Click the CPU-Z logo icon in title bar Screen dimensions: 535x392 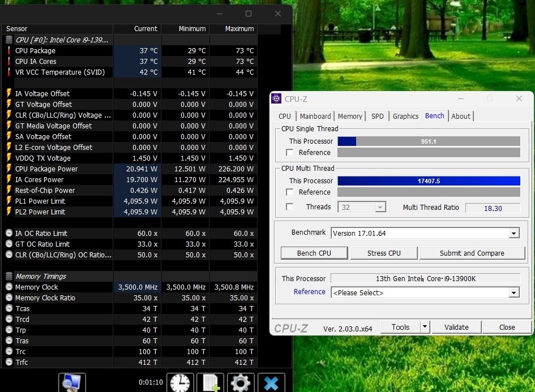coord(276,99)
